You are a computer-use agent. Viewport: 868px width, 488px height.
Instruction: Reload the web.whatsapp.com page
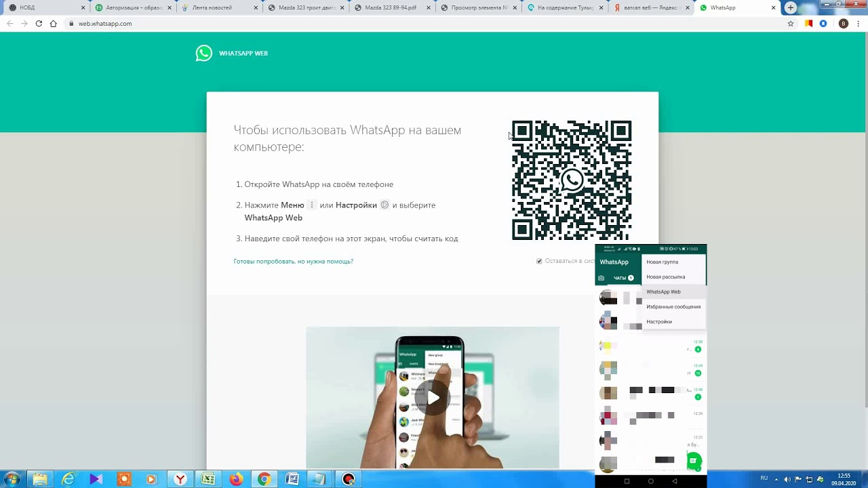click(39, 23)
